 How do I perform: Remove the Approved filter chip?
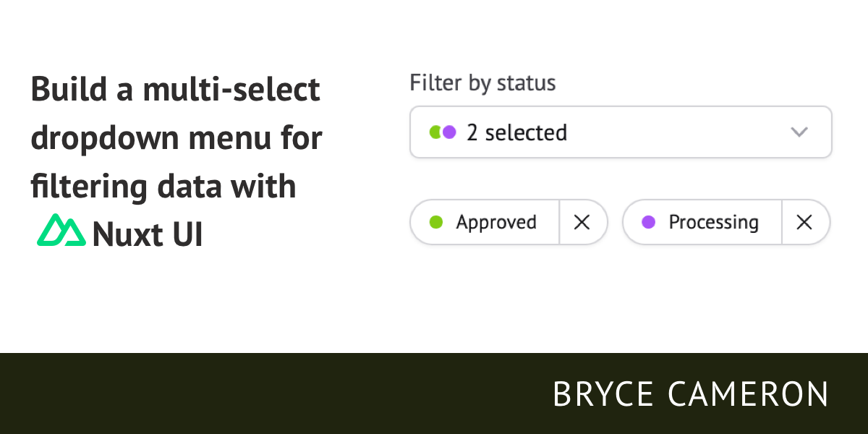(x=582, y=222)
